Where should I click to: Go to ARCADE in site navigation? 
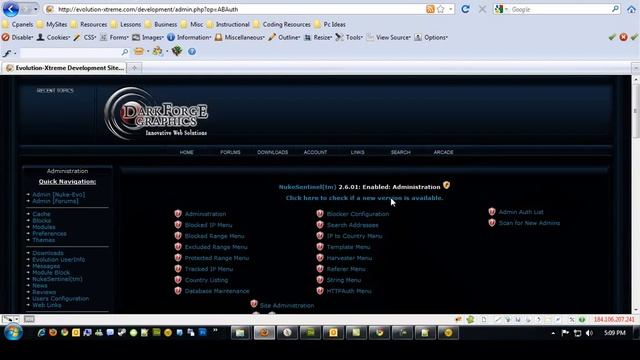point(443,152)
